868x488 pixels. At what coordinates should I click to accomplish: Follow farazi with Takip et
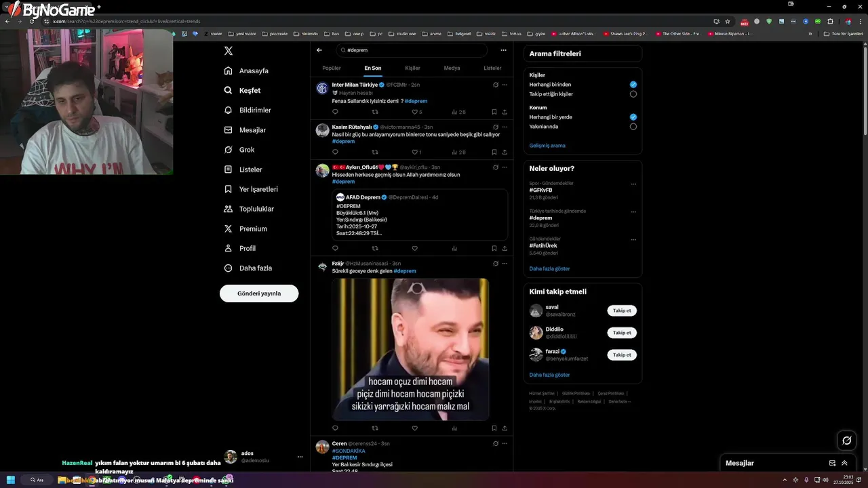[x=622, y=354]
